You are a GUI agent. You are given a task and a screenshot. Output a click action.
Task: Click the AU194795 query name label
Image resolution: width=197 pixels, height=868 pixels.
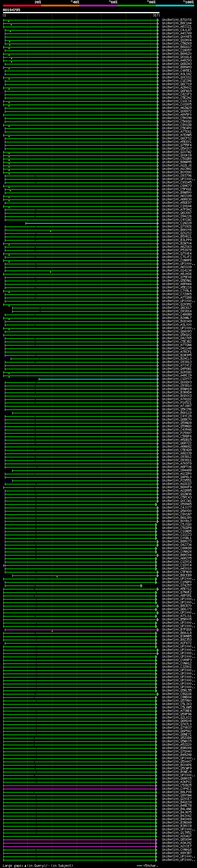11,10
